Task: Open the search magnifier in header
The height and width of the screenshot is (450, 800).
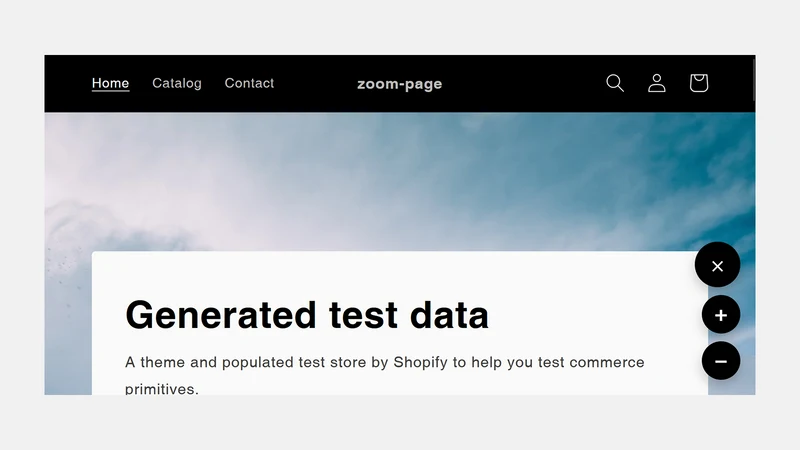Action: [x=615, y=83]
